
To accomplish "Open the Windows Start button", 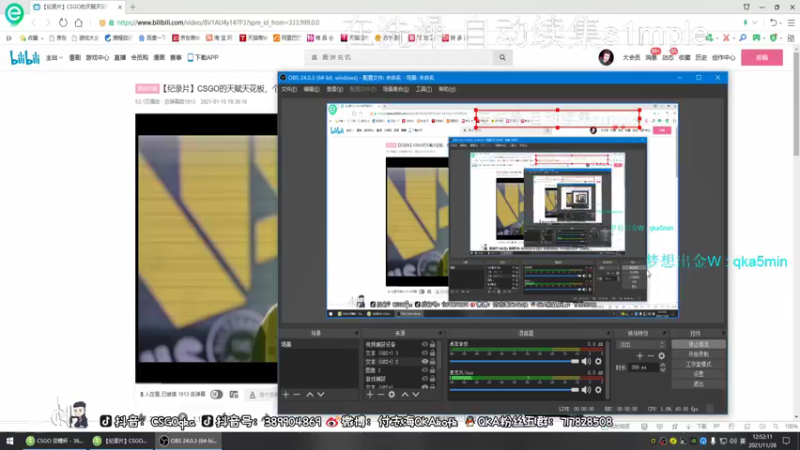I will [10, 441].
